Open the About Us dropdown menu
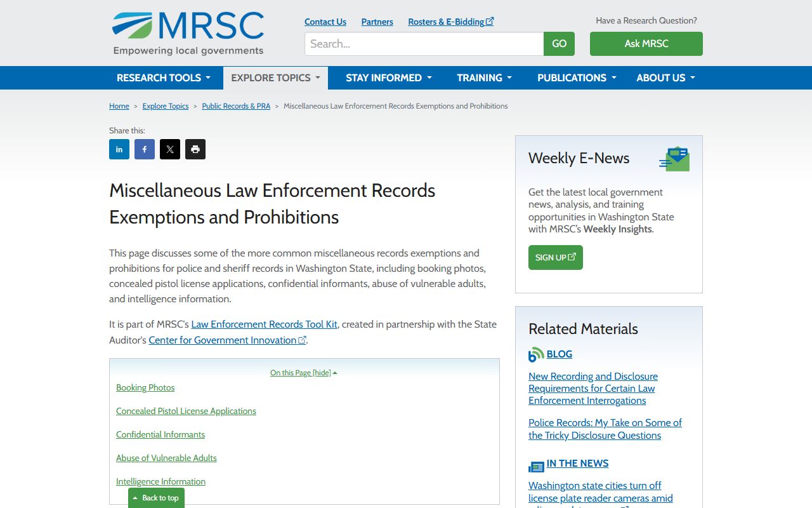 tap(666, 77)
